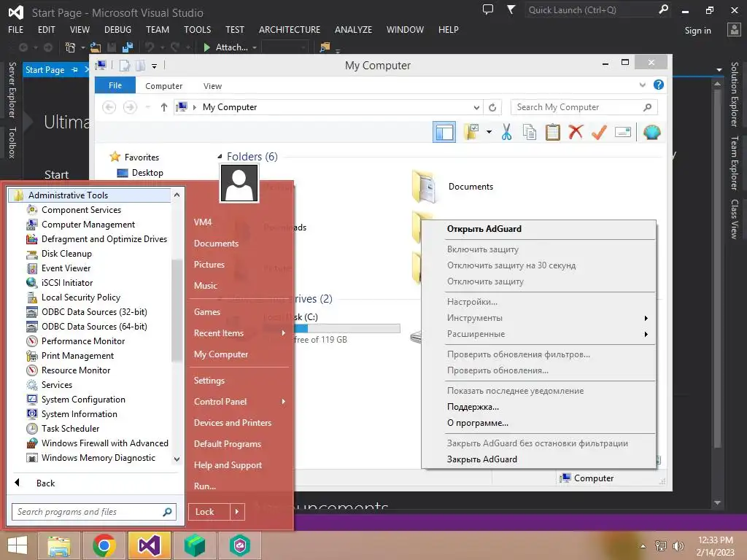Click the red X Delete icon in toolbar
The image size is (747, 560).
click(x=576, y=132)
